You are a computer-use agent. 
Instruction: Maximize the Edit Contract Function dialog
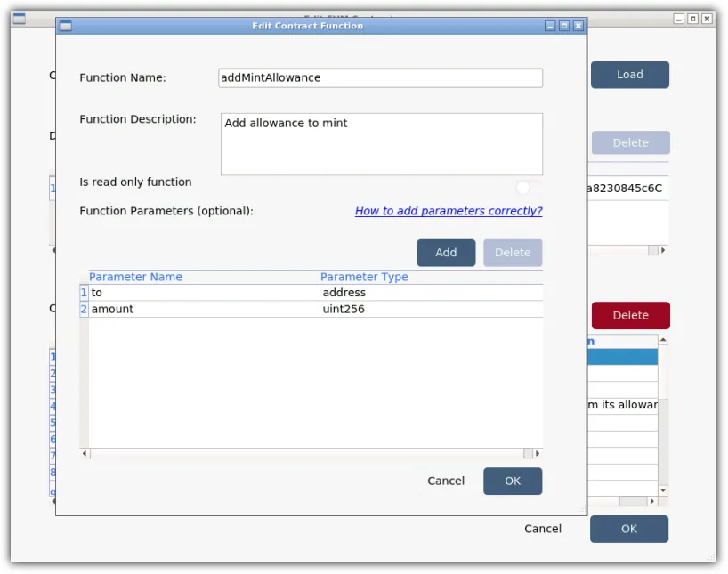(564, 26)
